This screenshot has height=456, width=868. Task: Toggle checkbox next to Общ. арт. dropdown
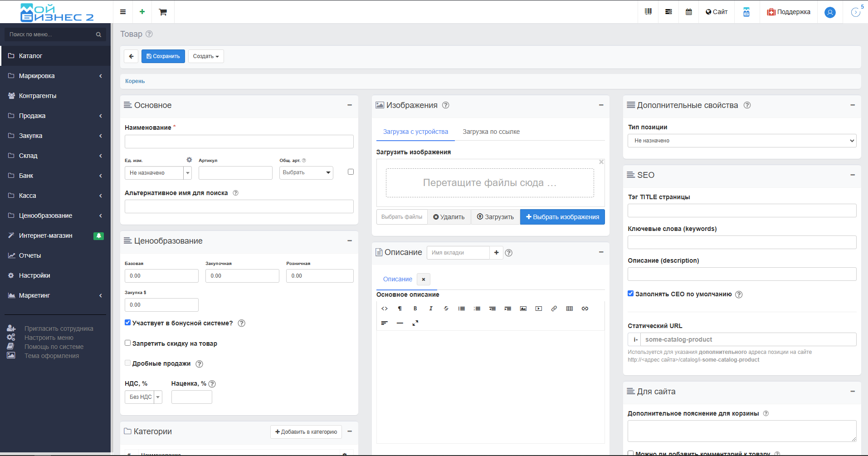pos(351,172)
